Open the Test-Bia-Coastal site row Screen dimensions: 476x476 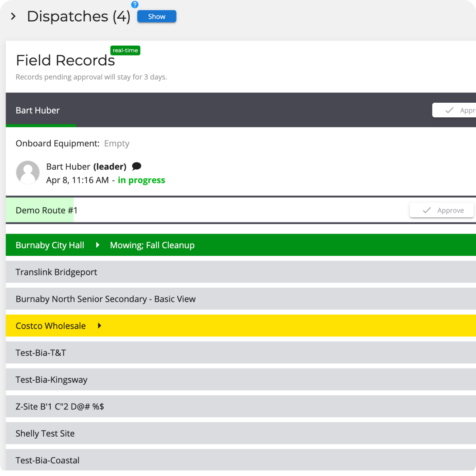pos(48,460)
